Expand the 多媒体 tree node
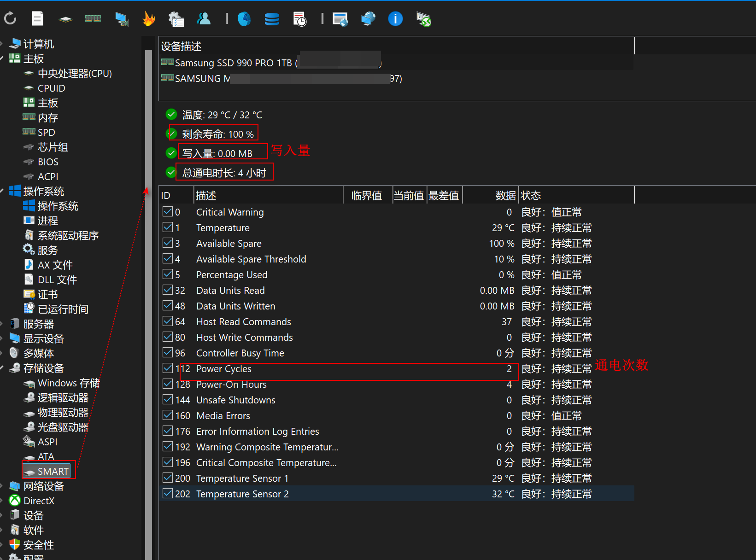The width and height of the screenshot is (756, 560). point(2,353)
